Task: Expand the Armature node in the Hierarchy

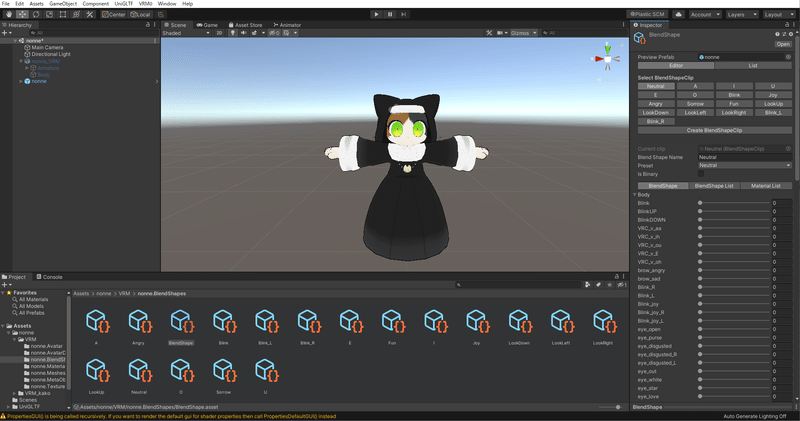Action: pyautogui.click(x=27, y=68)
